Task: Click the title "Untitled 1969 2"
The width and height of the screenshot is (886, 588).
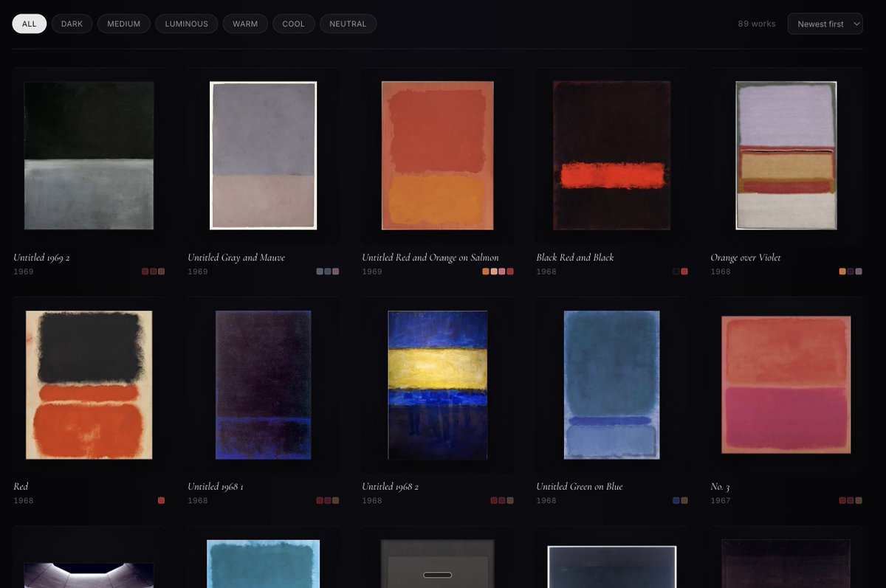Action: click(x=41, y=257)
